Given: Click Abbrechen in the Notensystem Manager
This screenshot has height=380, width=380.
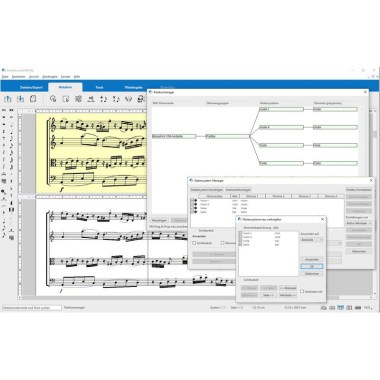Looking at the screenshot, I should tap(359, 251).
